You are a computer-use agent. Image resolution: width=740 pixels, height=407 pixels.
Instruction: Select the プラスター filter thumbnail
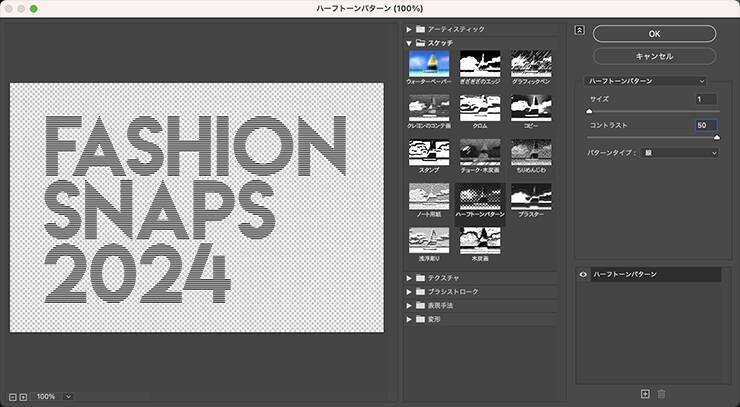coord(531,198)
